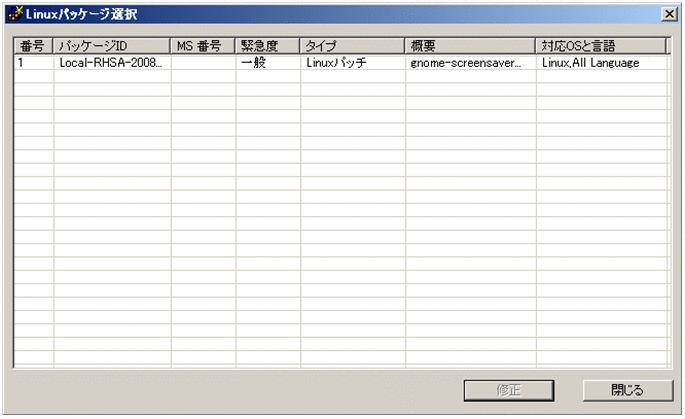Close the Linuxパッケージ選択 dialog window

(669, 14)
